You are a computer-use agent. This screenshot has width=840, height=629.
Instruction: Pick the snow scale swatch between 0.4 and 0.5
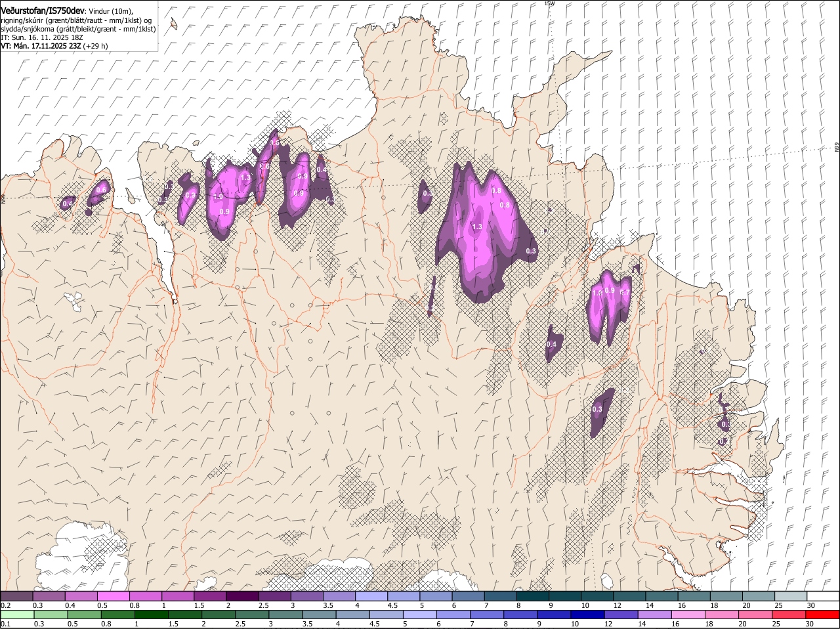point(82,596)
